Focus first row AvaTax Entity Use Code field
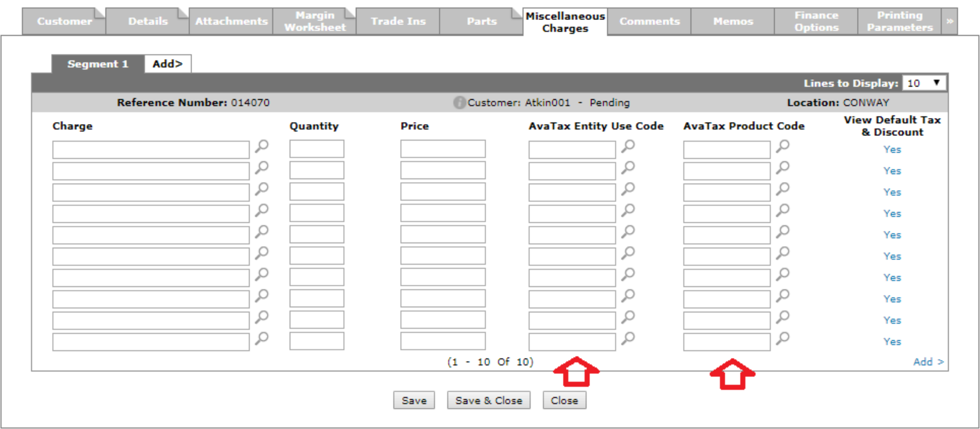 (x=572, y=149)
